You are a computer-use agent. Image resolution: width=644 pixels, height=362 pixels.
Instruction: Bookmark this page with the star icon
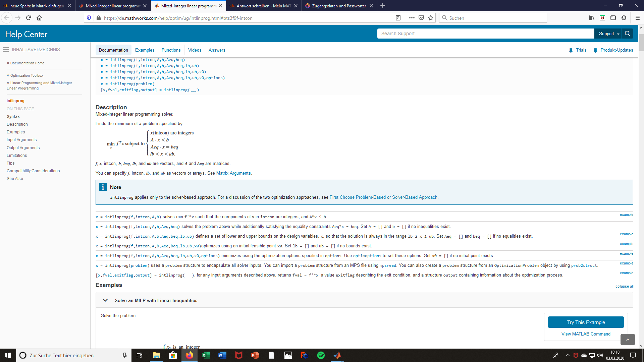pos(431,18)
